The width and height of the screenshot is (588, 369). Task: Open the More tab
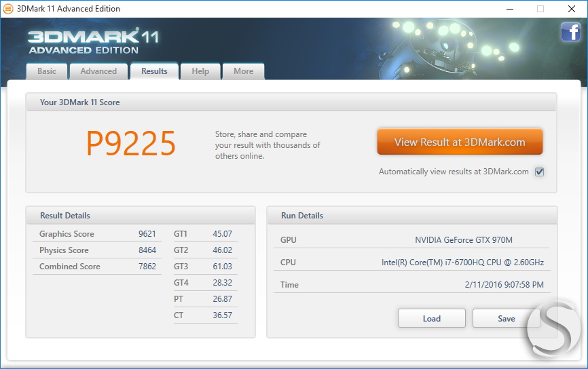pos(243,71)
